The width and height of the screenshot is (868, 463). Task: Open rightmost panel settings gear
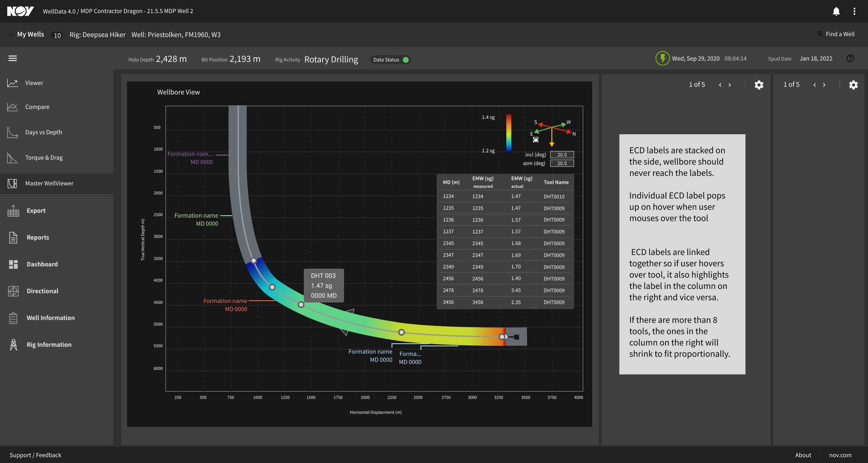853,85
